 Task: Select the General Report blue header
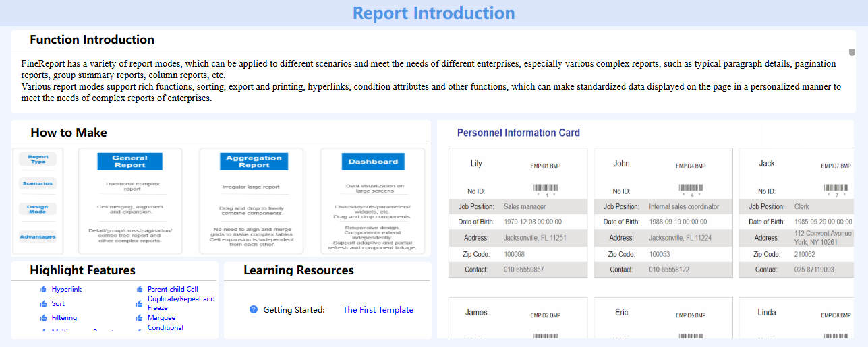pyautogui.click(x=129, y=162)
